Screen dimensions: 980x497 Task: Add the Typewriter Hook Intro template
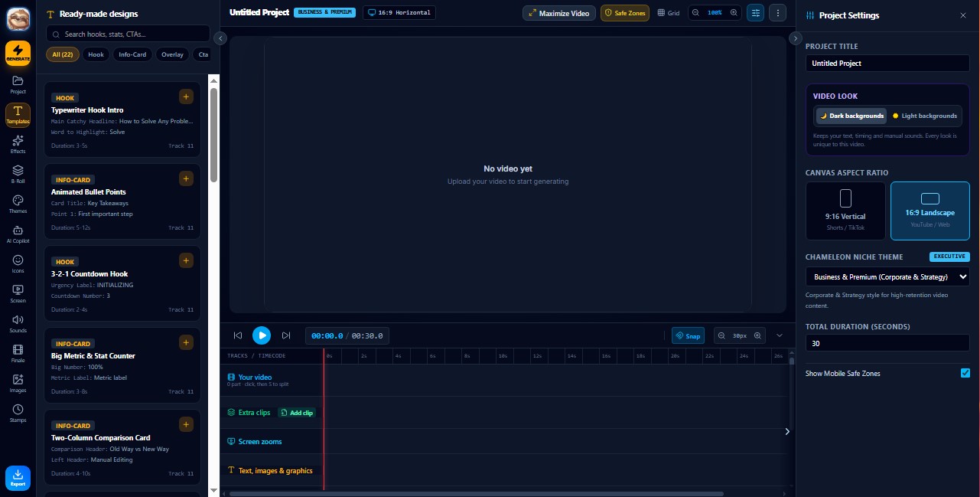pyautogui.click(x=186, y=96)
